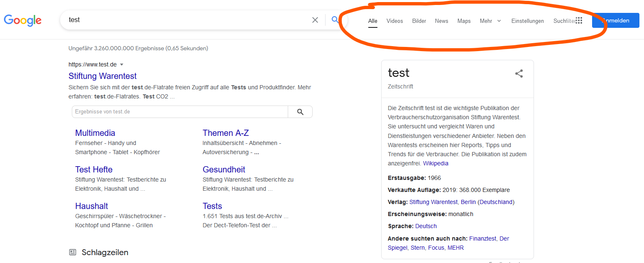
Task: Click the test heading of the knowledge panel
Action: point(399,73)
